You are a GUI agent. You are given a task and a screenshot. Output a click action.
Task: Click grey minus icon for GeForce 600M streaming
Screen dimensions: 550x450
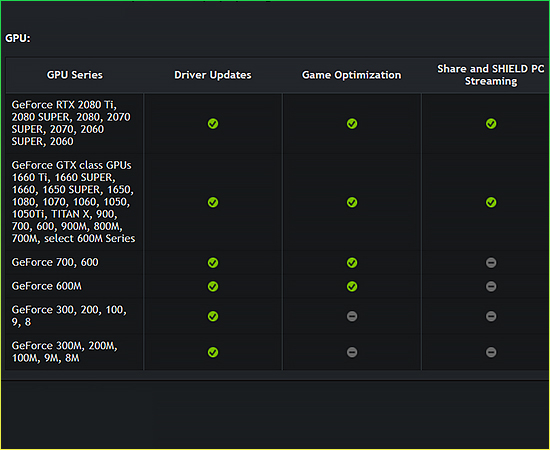point(491,286)
